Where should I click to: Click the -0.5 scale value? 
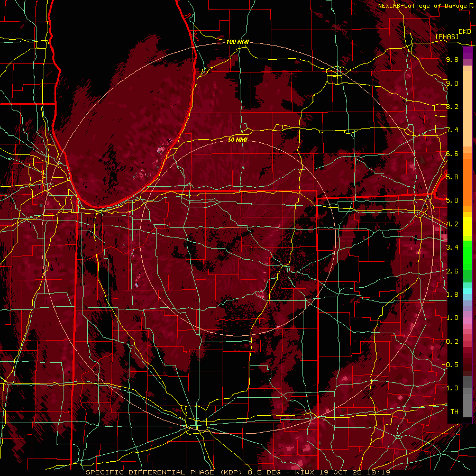[450, 364]
